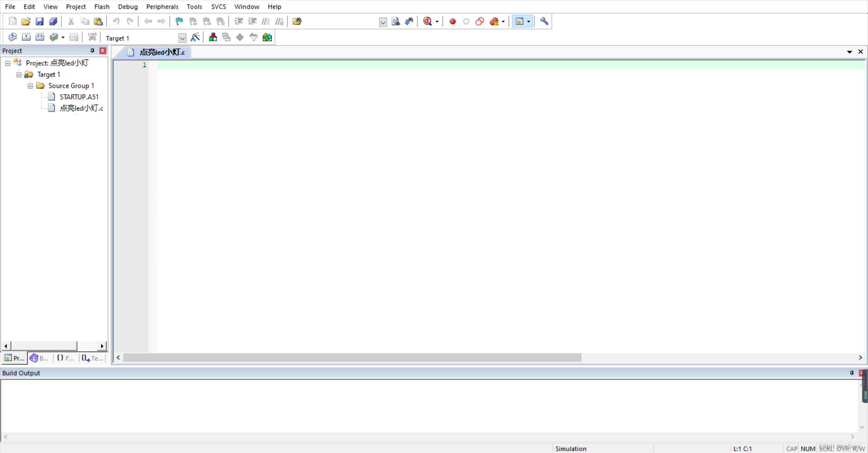Click the Find icon next to the search box
This screenshot has height=453, width=868.
click(396, 21)
